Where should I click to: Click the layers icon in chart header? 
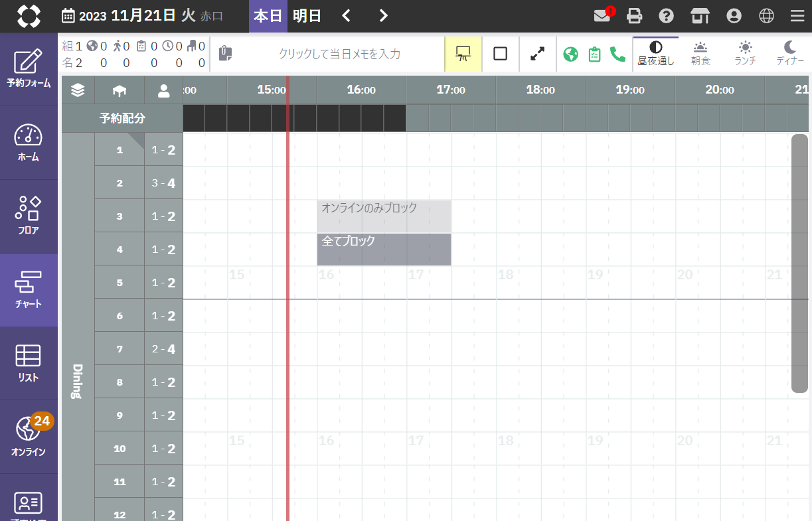pos(78,90)
